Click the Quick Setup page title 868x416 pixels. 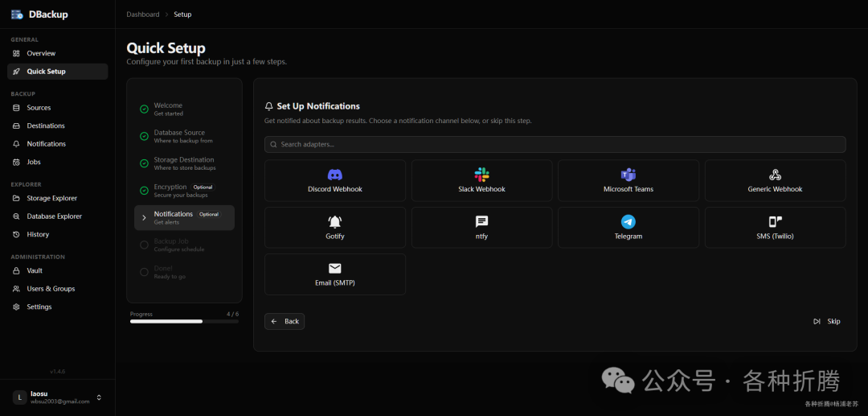166,48
